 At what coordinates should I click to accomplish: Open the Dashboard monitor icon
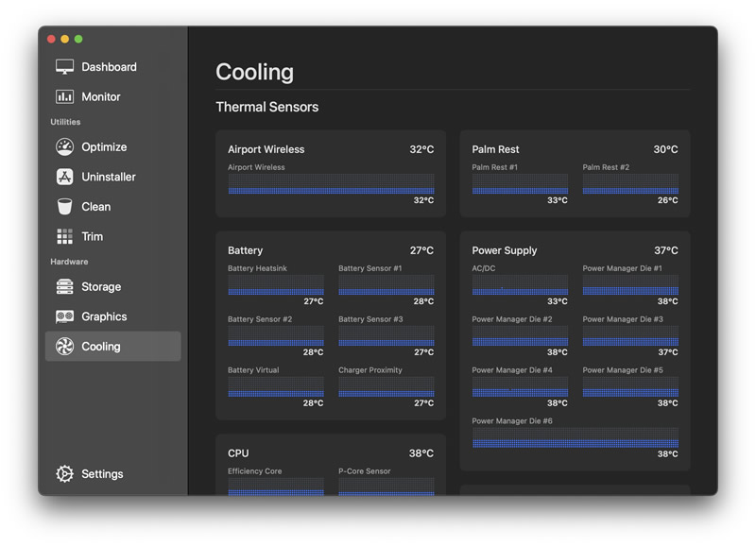[x=64, y=67]
